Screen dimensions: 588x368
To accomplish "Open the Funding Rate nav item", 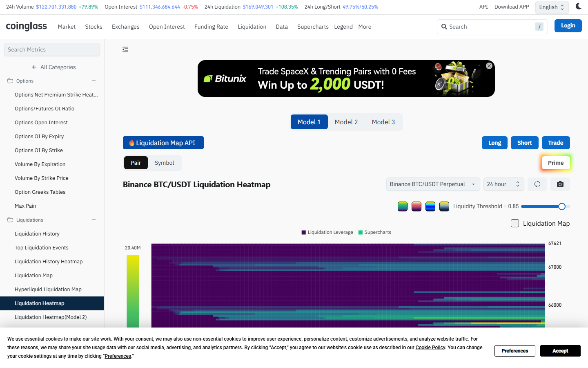I will [x=211, y=27].
